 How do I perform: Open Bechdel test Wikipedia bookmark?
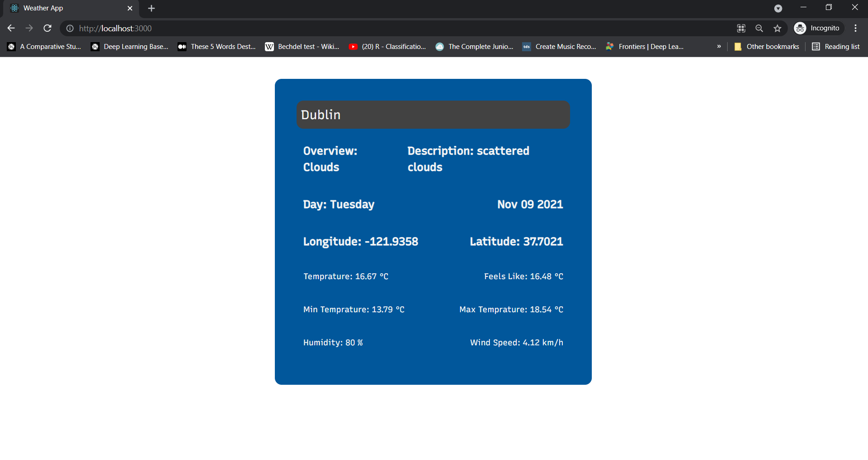[302, 47]
